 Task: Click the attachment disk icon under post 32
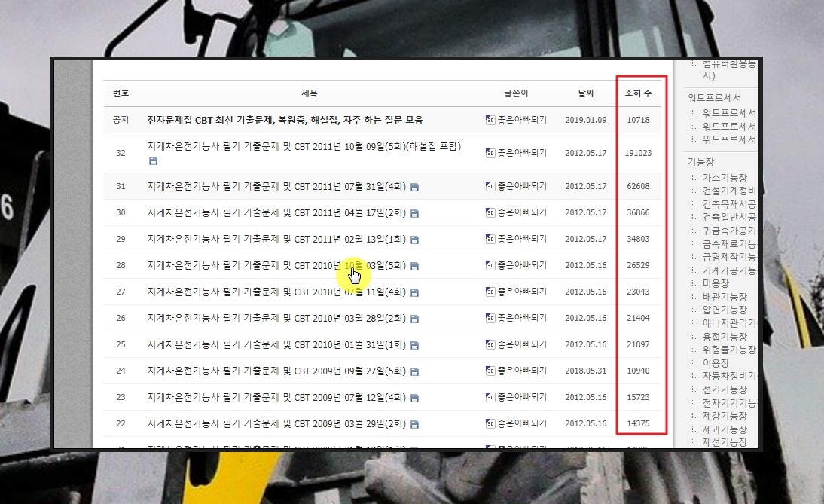(x=153, y=160)
